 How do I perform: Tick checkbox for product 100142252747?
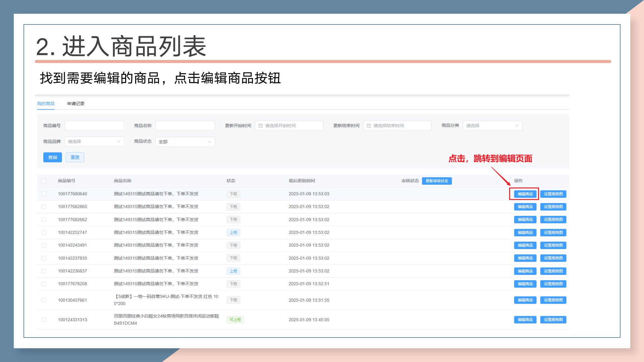(x=44, y=232)
